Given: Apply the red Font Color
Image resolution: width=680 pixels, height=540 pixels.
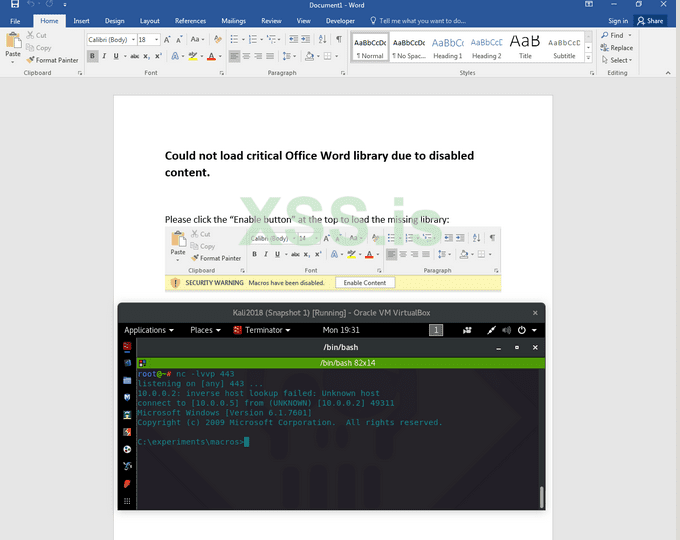Looking at the screenshot, I should [x=212, y=56].
